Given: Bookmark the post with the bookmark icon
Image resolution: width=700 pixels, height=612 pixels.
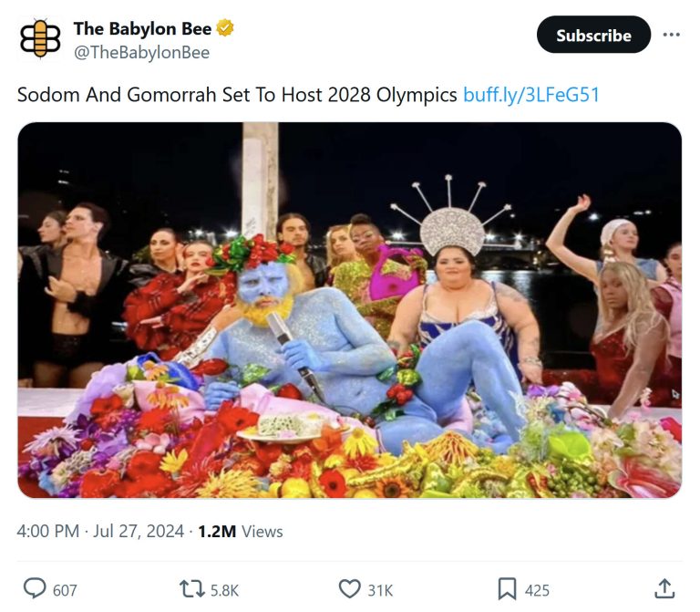Looking at the screenshot, I should [508, 589].
